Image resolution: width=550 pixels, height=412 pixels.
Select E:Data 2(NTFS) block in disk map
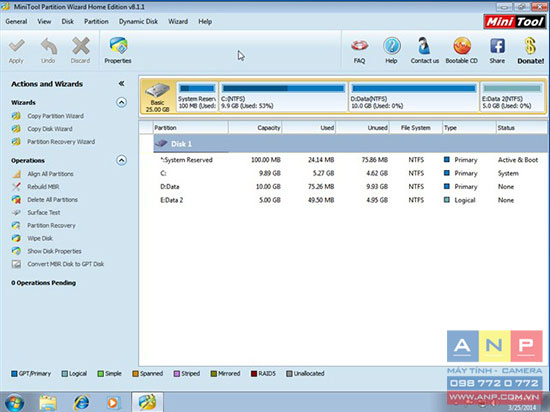coord(512,96)
